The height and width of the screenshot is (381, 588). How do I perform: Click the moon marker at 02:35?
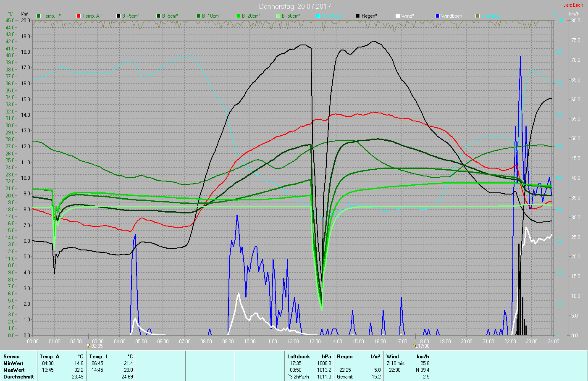89,346
